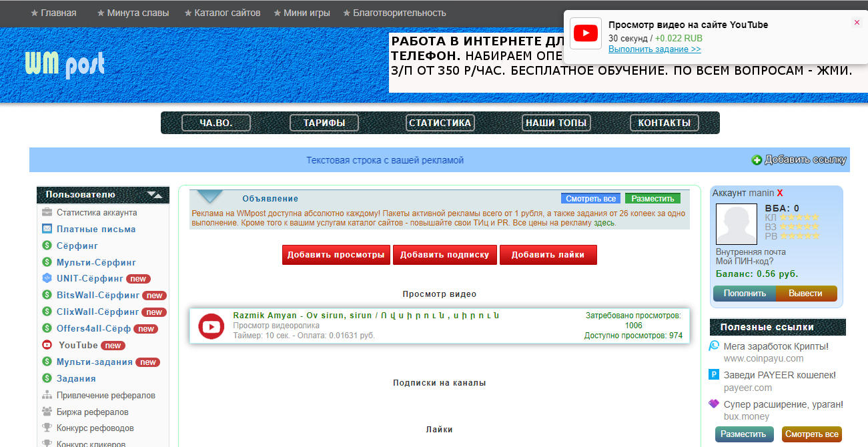Click the green dollar icon beside 'Сёрфинг'

(x=47, y=246)
